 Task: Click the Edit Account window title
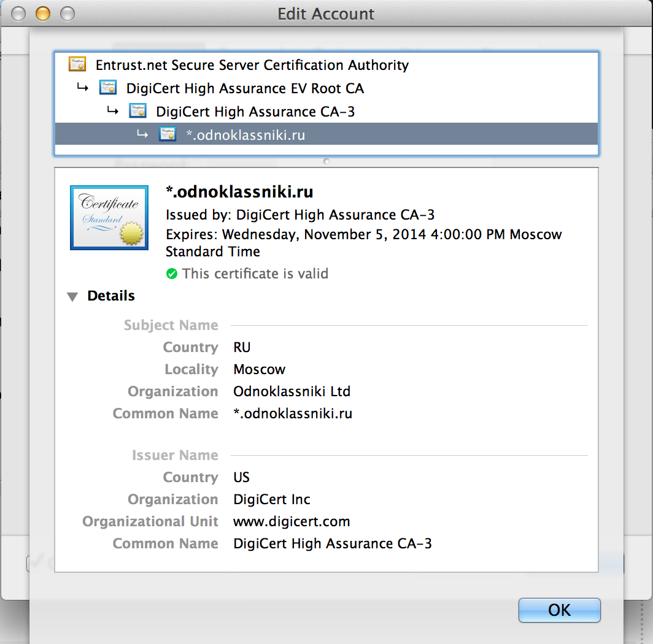point(326,13)
